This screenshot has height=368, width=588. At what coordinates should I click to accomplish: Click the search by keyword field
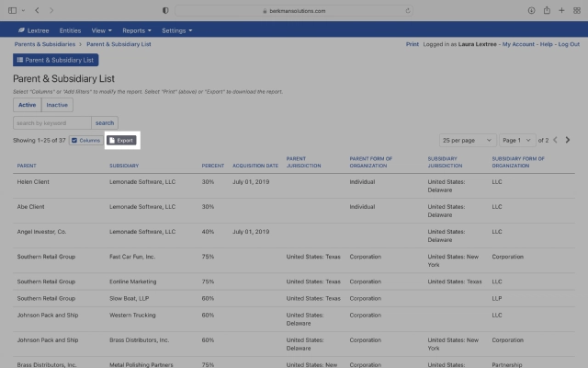(x=52, y=122)
